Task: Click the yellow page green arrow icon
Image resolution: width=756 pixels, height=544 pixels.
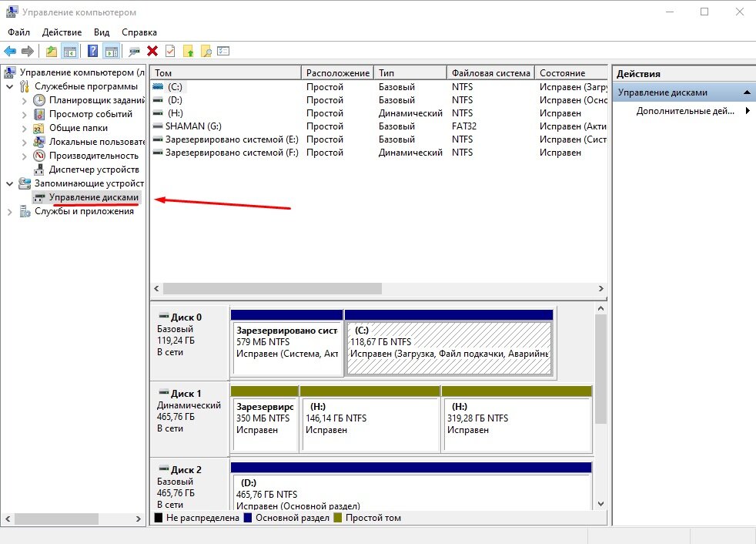Action: 188,51
